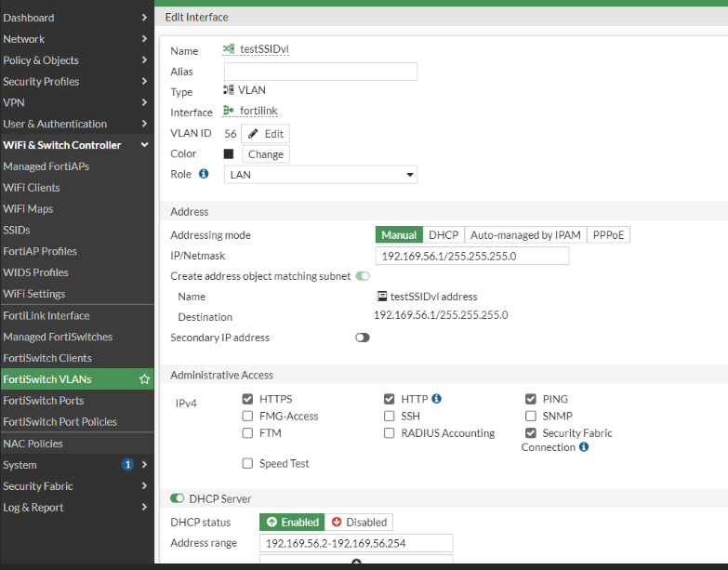Check the SNMP checkbox
The width and height of the screenshot is (728, 570).
[531, 416]
